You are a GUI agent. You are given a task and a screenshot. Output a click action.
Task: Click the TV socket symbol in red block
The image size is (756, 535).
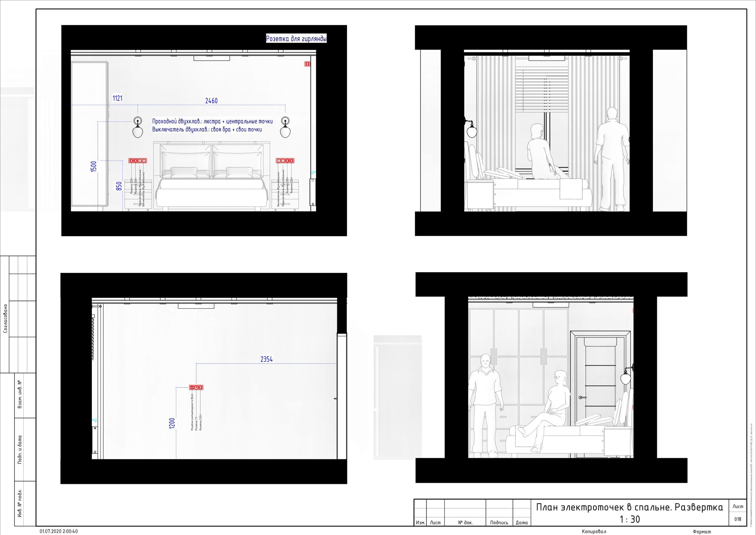click(196, 387)
